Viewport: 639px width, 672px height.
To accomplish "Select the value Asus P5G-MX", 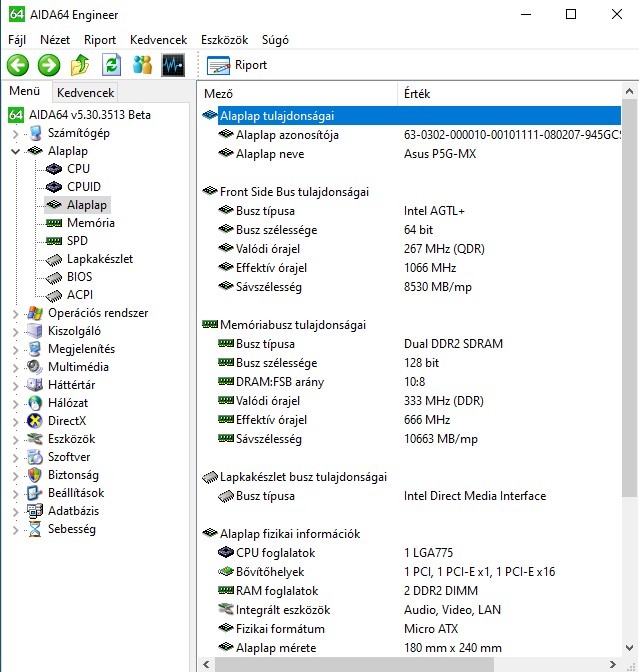I will pyautogui.click(x=440, y=154).
